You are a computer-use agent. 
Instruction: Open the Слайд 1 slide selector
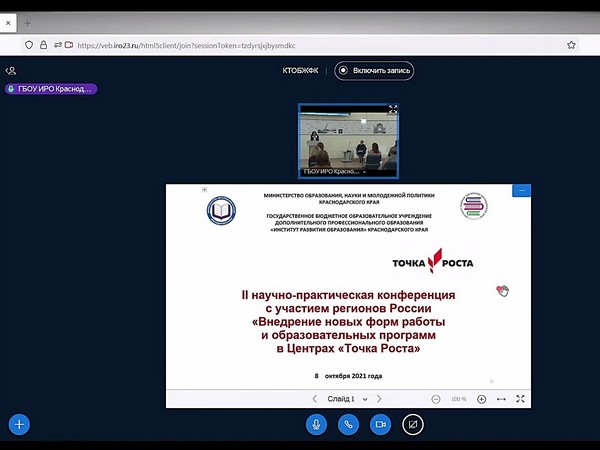pyautogui.click(x=347, y=399)
